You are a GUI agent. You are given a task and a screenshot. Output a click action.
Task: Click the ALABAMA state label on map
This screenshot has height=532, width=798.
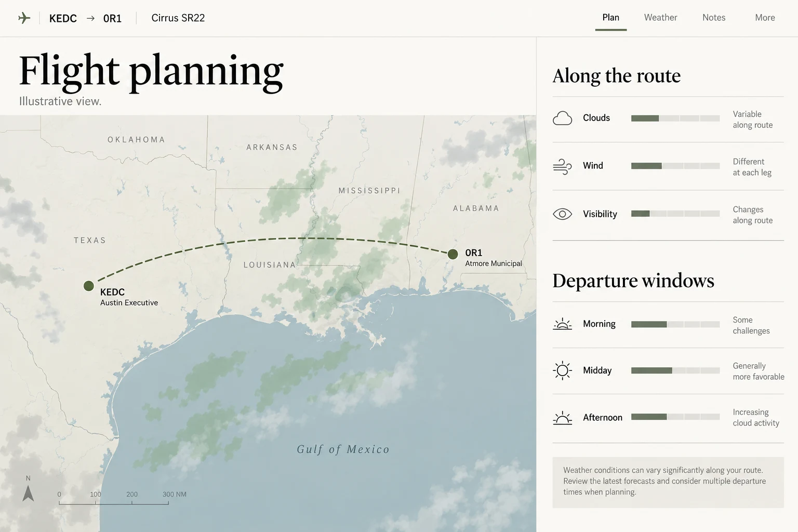[476, 208]
